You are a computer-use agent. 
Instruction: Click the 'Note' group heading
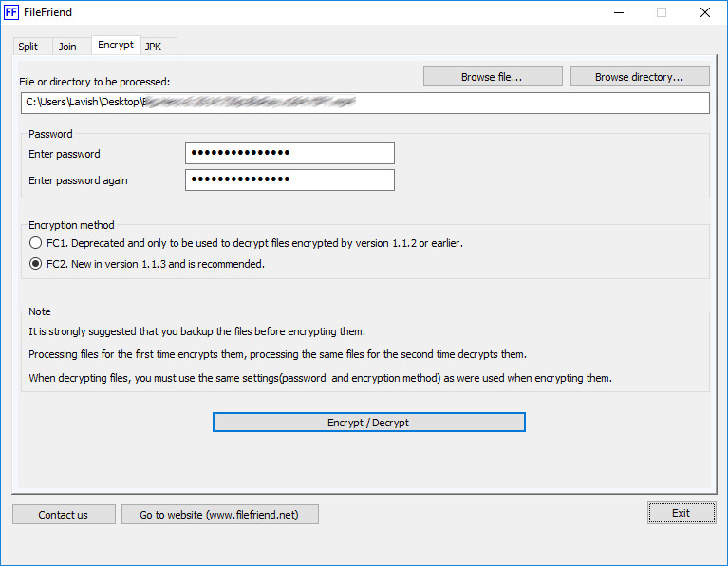[x=40, y=311]
